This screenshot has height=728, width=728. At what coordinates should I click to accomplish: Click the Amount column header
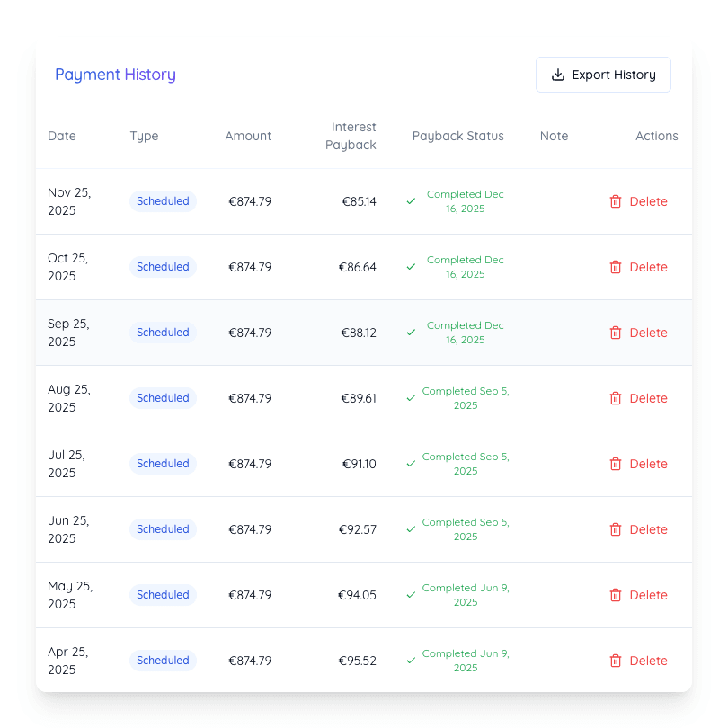click(x=248, y=136)
